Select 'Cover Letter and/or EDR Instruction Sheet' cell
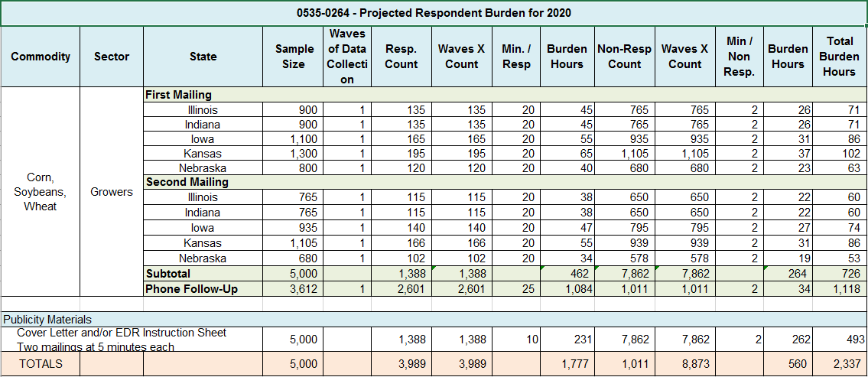Image resolution: width=868 pixels, height=377 pixels. pyautogui.click(x=132, y=340)
